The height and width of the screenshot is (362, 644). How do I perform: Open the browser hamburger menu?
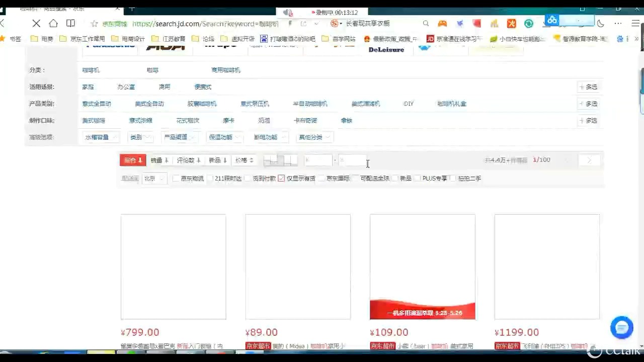click(635, 24)
